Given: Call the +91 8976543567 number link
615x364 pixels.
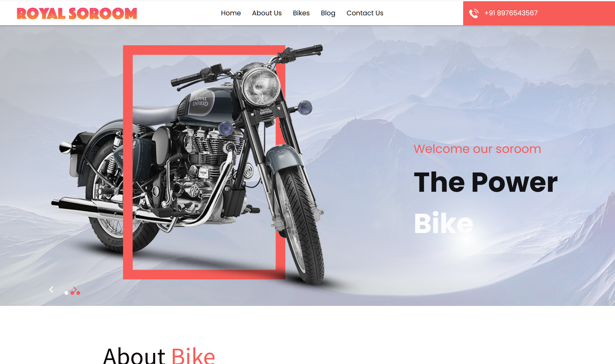Looking at the screenshot, I should coord(511,13).
